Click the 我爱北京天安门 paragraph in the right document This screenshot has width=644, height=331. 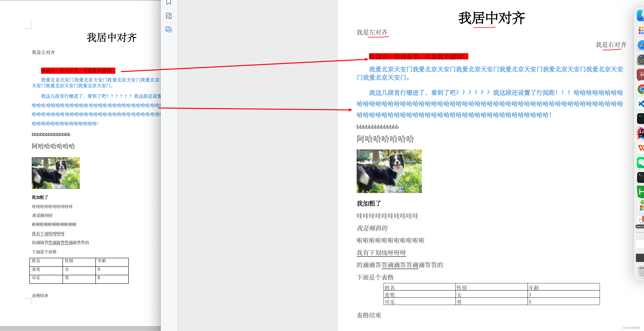point(489,73)
